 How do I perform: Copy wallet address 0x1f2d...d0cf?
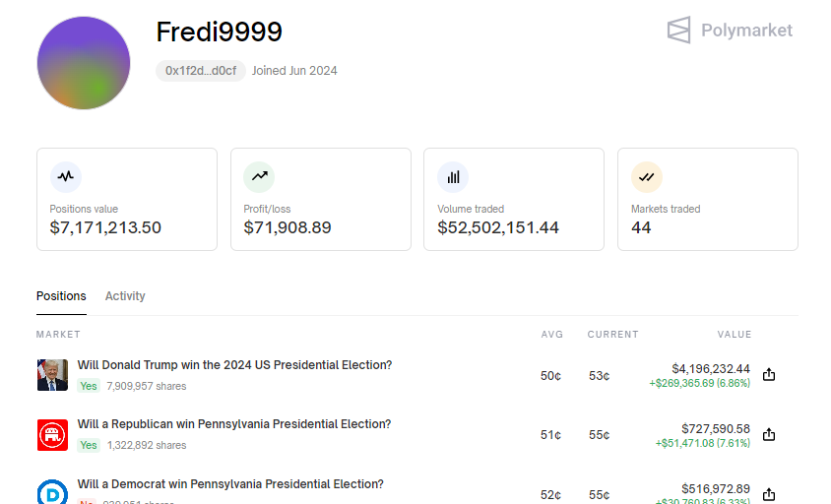click(x=201, y=71)
